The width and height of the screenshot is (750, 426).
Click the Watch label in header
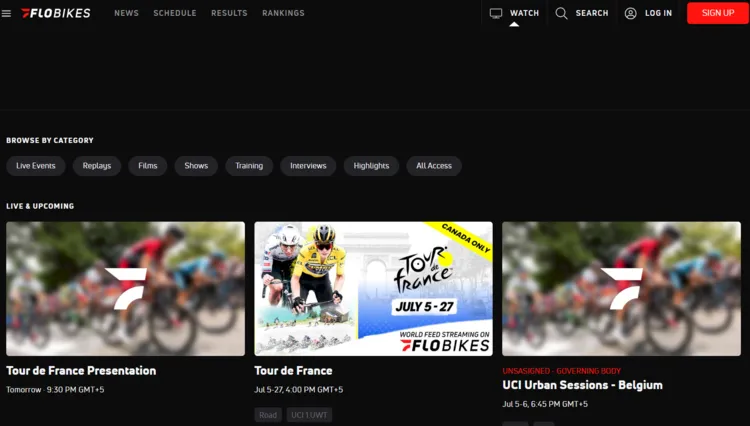click(x=524, y=13)
